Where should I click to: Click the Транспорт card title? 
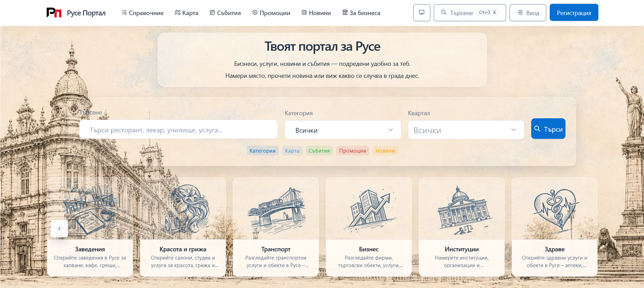pos(276,249)
